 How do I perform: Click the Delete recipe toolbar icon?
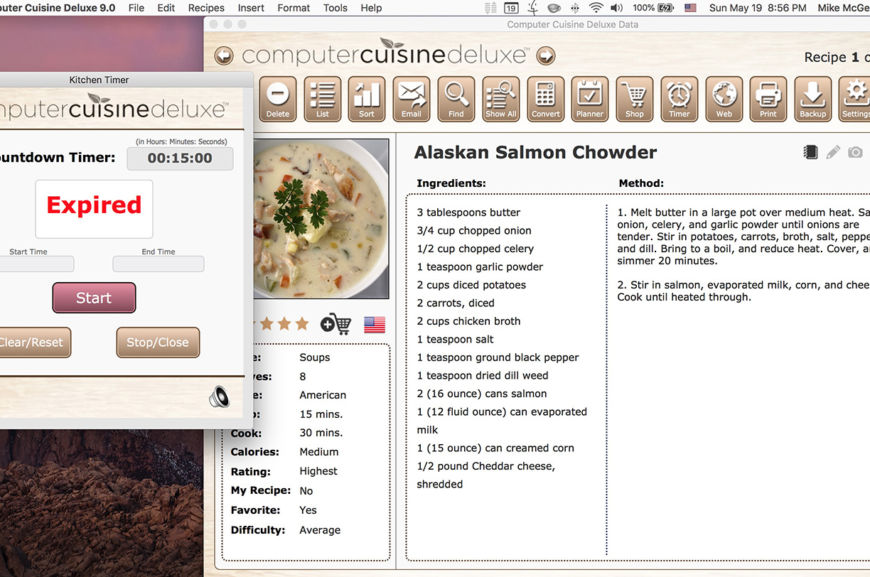click(277, 99)
